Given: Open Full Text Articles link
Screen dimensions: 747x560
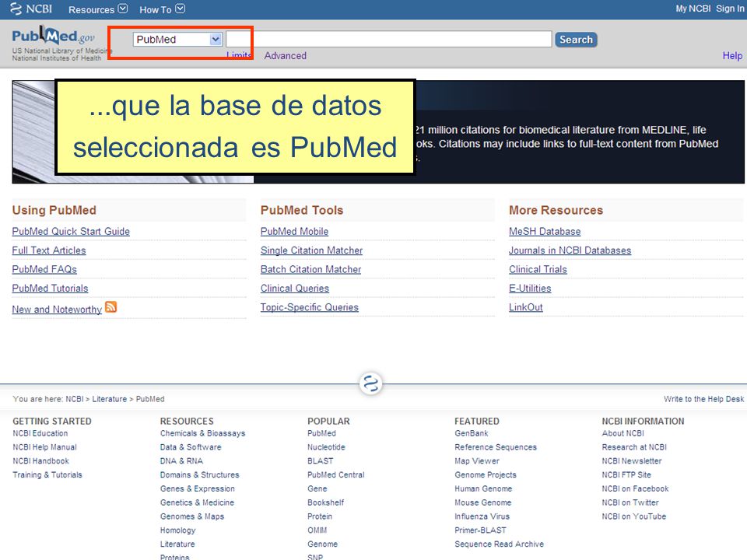Looking at the screenshot, I should pos(49,250).
